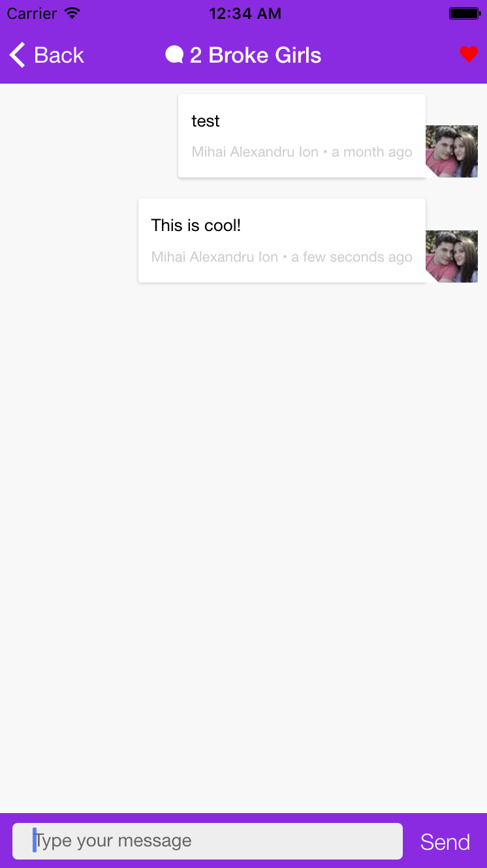This screenshot has width=487, height=868.
Task: Tap the Send button
Action: click(x=445, y=842)
